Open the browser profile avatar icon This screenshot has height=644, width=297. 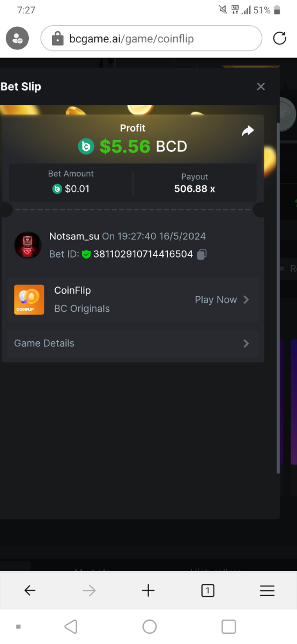pyautogui.click(x=17, y=38)
